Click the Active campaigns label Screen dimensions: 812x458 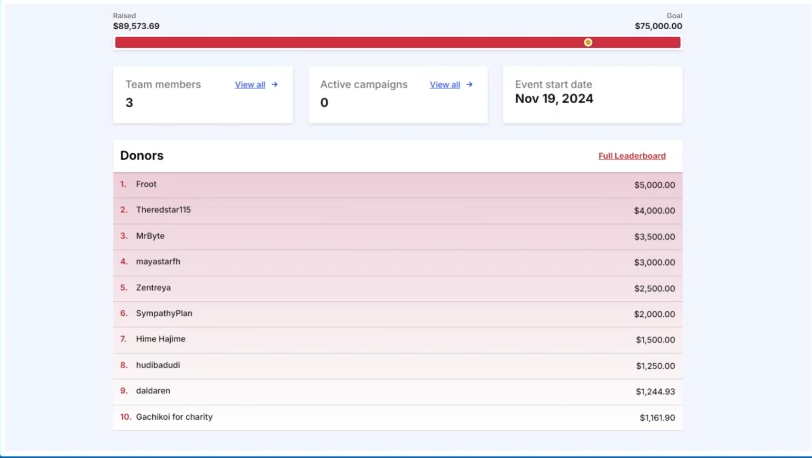364,84
